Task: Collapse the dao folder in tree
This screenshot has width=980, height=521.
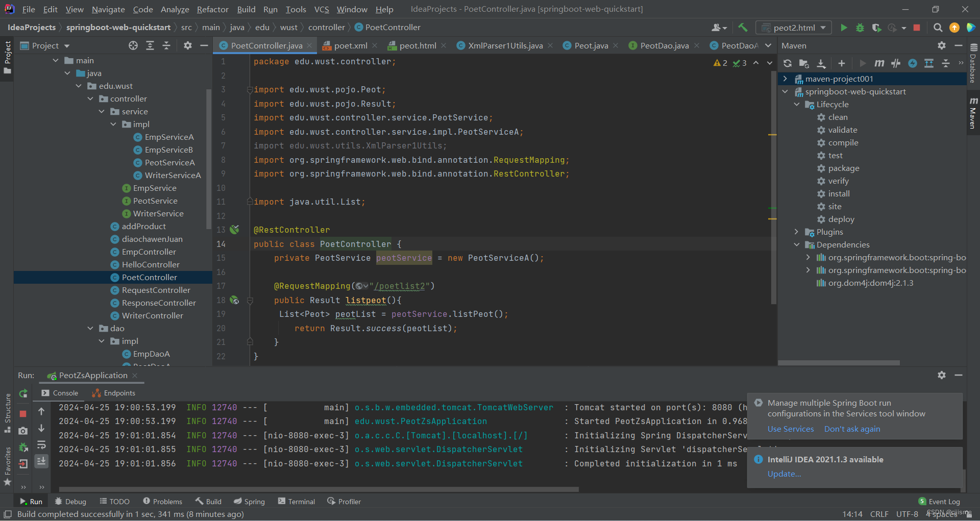Action: [x=90, y=328]
